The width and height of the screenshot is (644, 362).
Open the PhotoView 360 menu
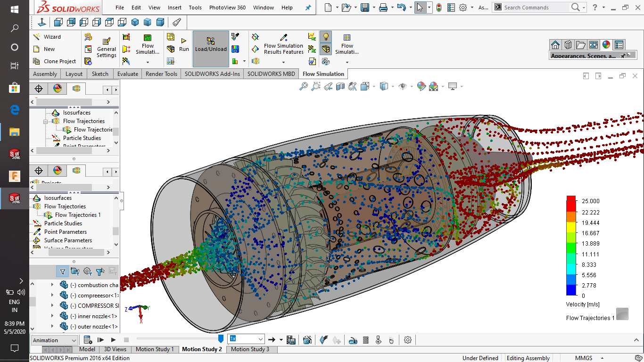pos(227,8)
